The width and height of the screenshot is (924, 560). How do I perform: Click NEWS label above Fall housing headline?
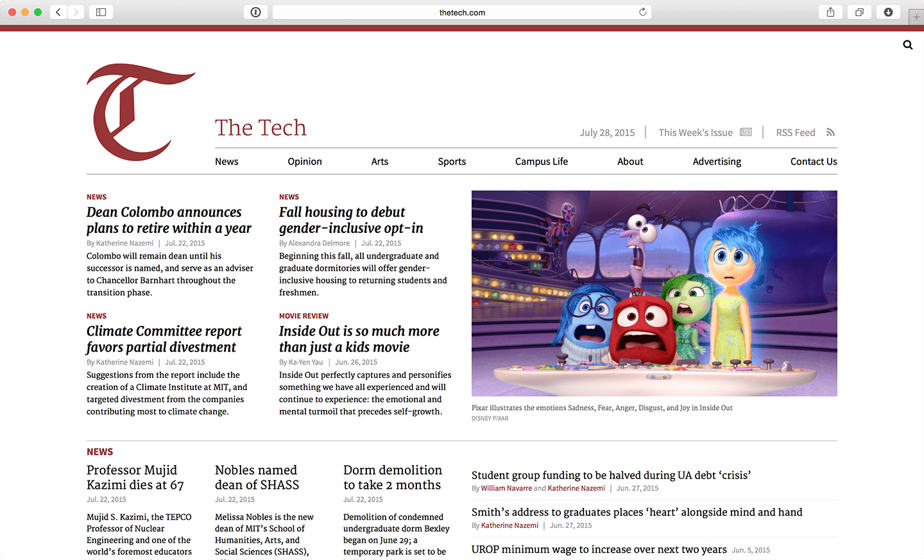tap(289, 197)
